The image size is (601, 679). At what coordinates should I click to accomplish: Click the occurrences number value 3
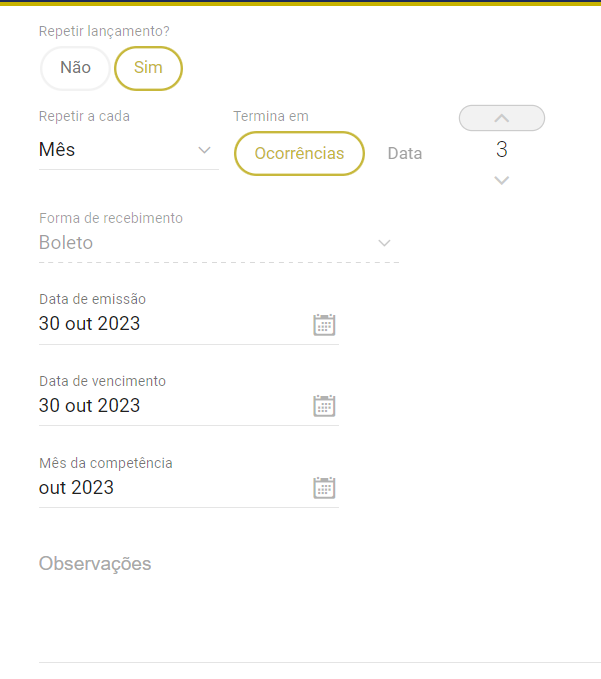click(x=502, y=150)
